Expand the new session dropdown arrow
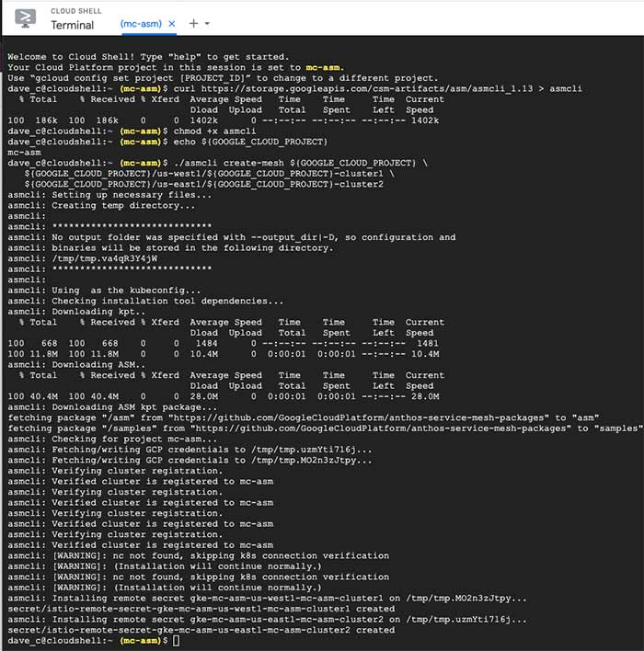Viewport: 644px width, 651px height. tap(207, 23)
